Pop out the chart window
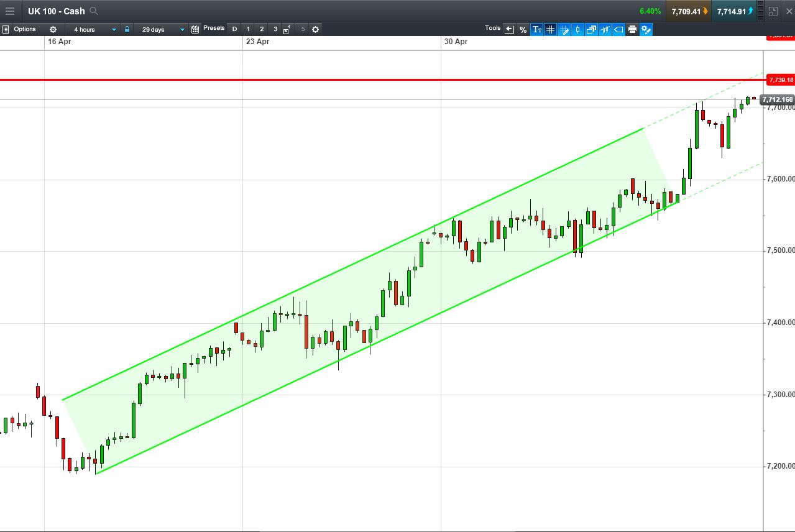 [773, 11]
